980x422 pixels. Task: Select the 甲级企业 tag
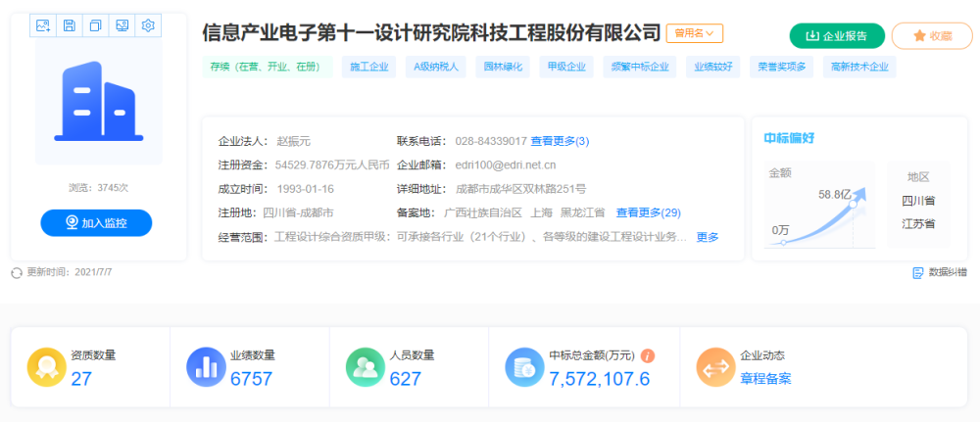[566, 68]
